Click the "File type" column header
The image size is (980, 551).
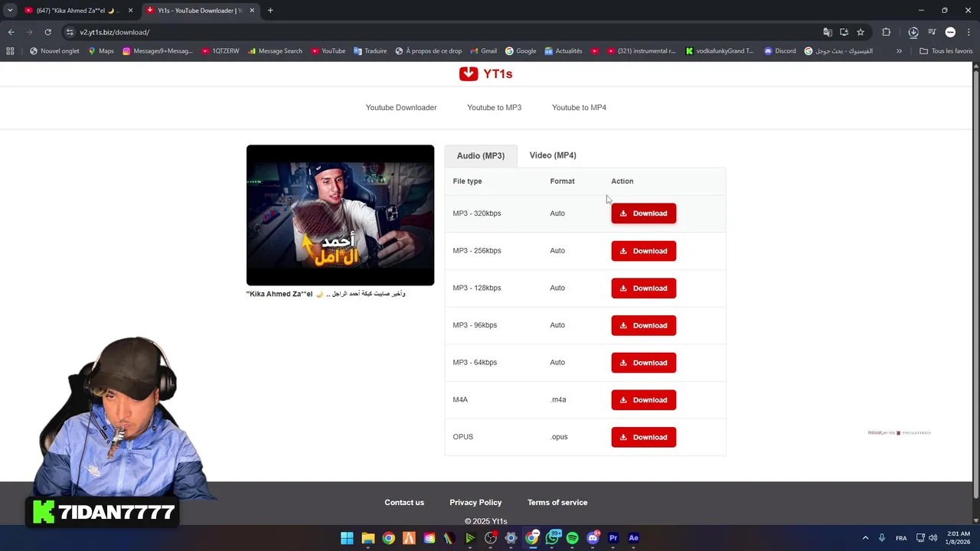pyautogui.click(x=467, y=181)
